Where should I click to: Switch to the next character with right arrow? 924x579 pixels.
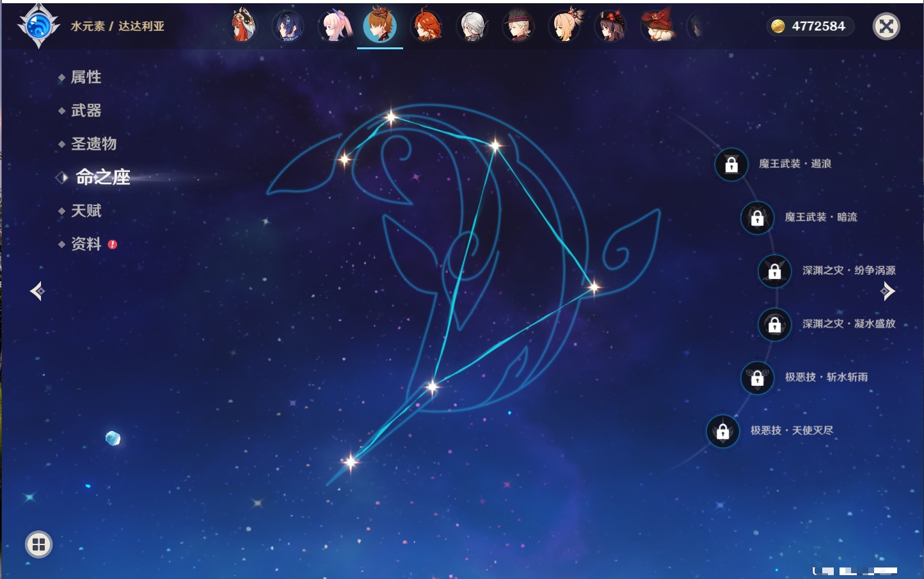coord(888,291)
